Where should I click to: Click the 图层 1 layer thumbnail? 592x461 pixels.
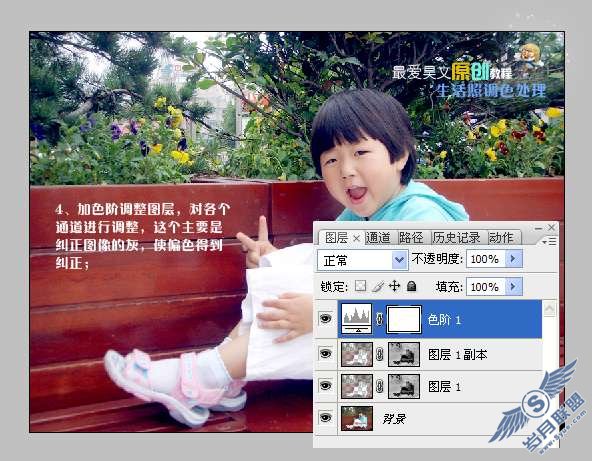click(x=357, y=386)
